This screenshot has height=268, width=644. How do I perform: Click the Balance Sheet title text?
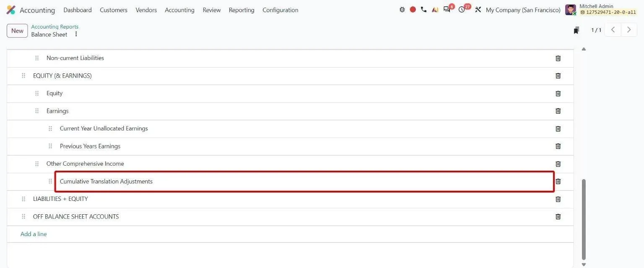point(49,35)
